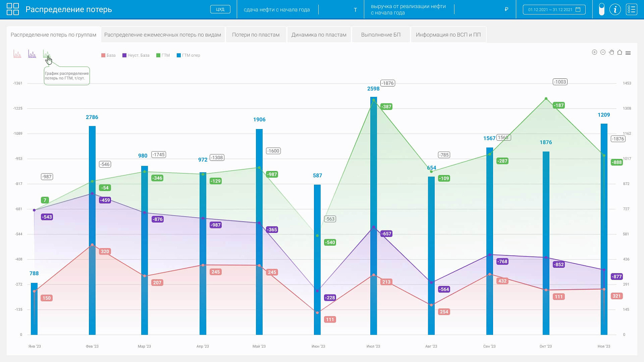This screenshot has height=362, width=644.
Task: Click the green -540 data label
Action: 330,242
